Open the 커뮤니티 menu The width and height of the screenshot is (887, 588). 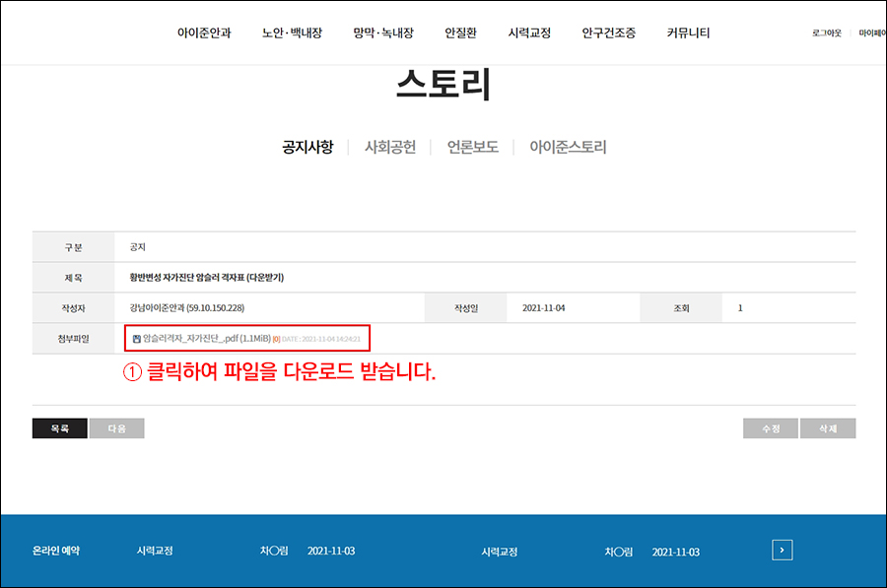[688, 33]
